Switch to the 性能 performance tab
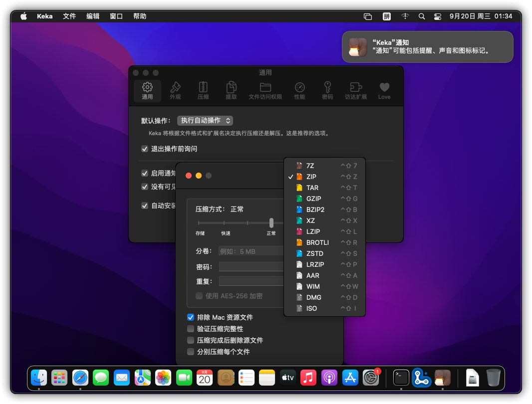The image size is (532, 404). (299, 91)
